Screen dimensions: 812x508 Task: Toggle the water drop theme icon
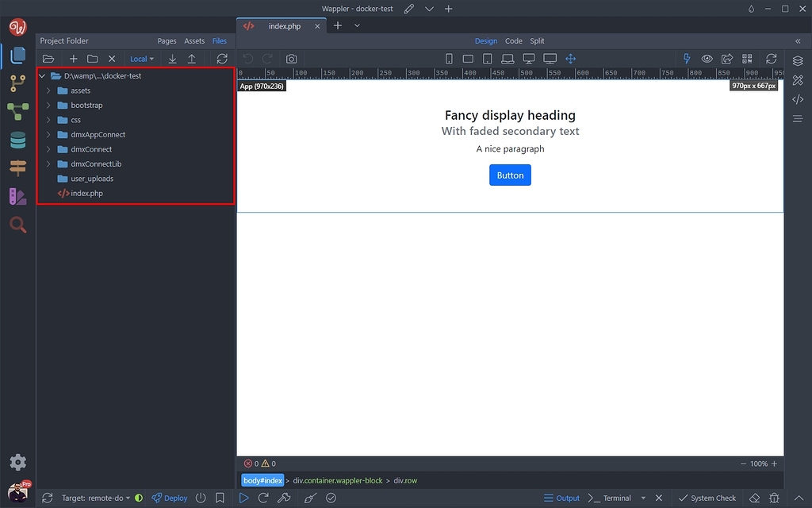[x=751, y=9]
